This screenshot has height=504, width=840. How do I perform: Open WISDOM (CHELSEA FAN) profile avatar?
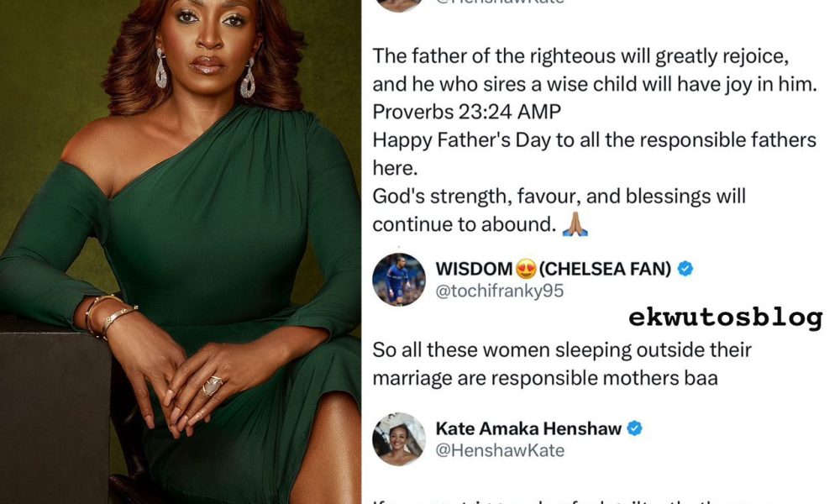point(398,279)
